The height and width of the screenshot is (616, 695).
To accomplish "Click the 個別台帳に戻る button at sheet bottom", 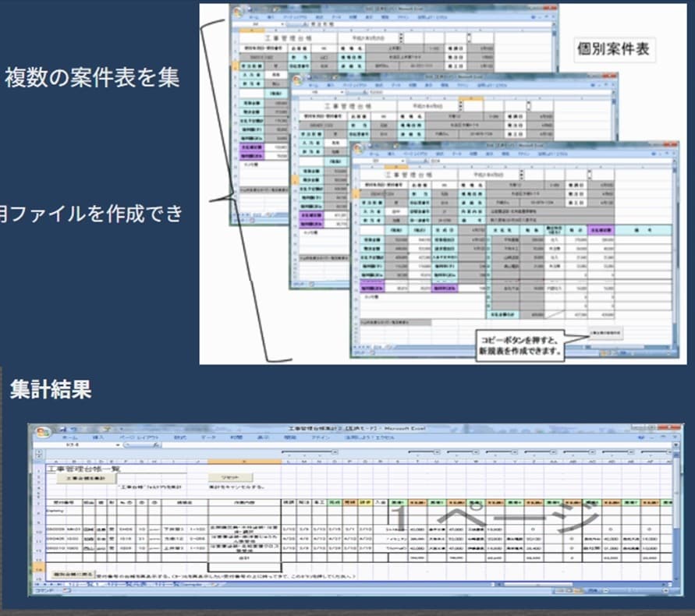I will pos(73,575).
